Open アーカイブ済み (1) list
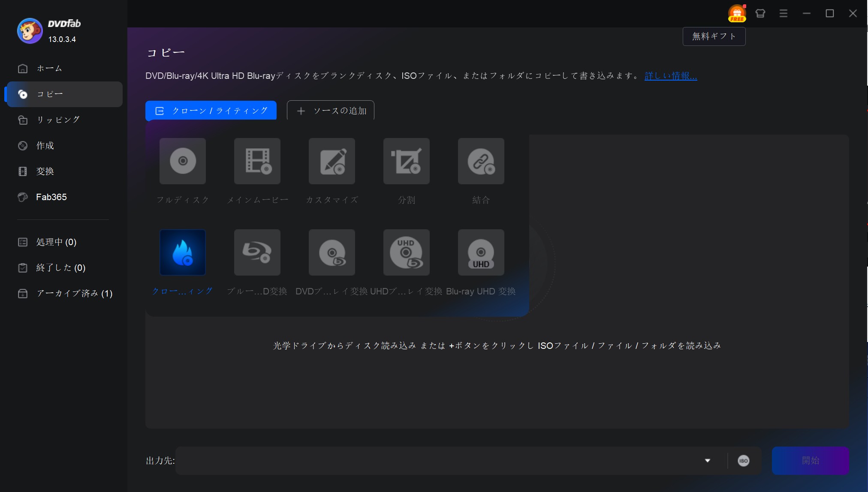The height and width of the screenshot is (492, 868). (x=64, y=294)
